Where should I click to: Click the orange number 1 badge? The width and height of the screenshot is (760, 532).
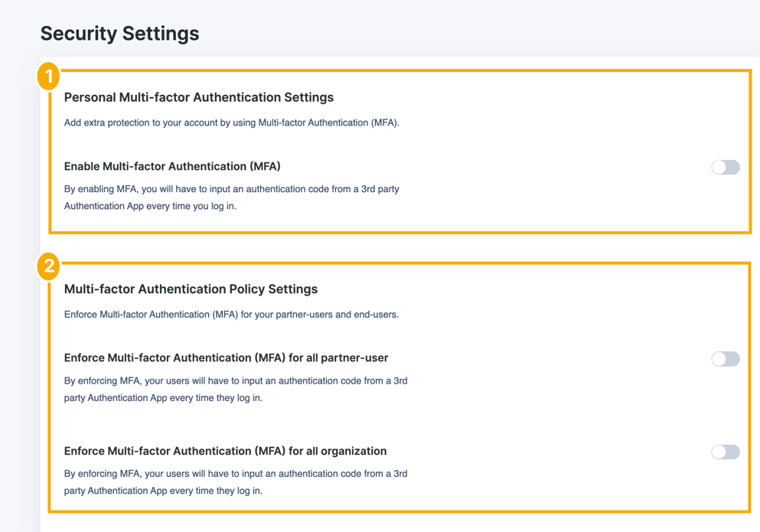(49, 77)
